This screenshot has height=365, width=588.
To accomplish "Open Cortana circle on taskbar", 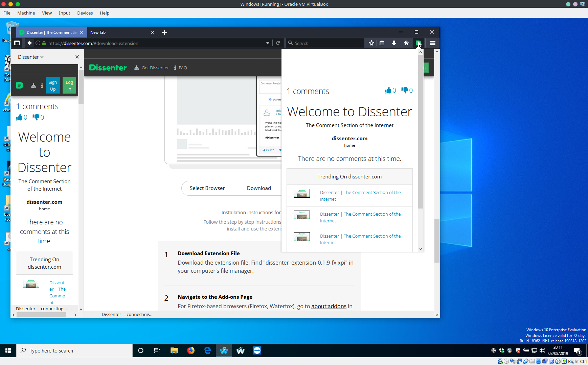I will coord(141,350).
